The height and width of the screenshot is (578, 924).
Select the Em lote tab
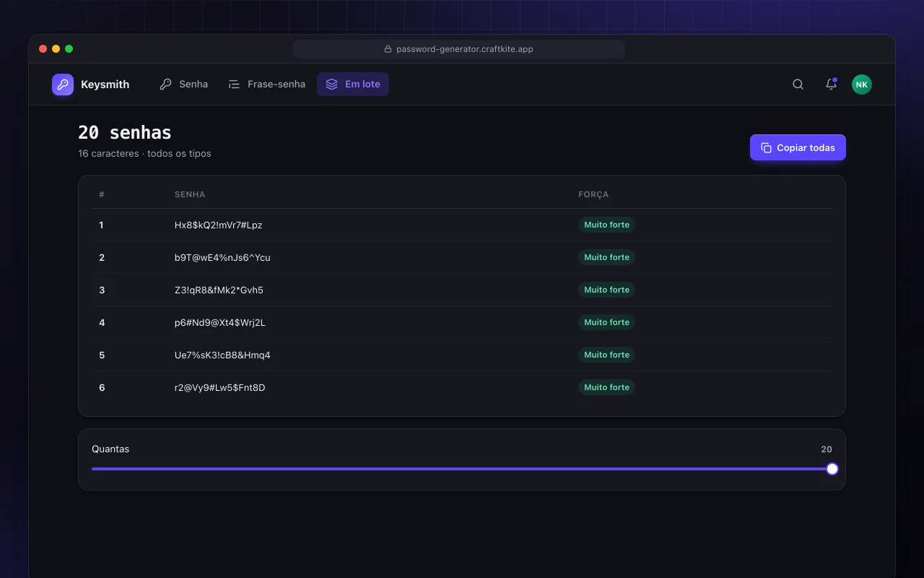click(353, 85)
